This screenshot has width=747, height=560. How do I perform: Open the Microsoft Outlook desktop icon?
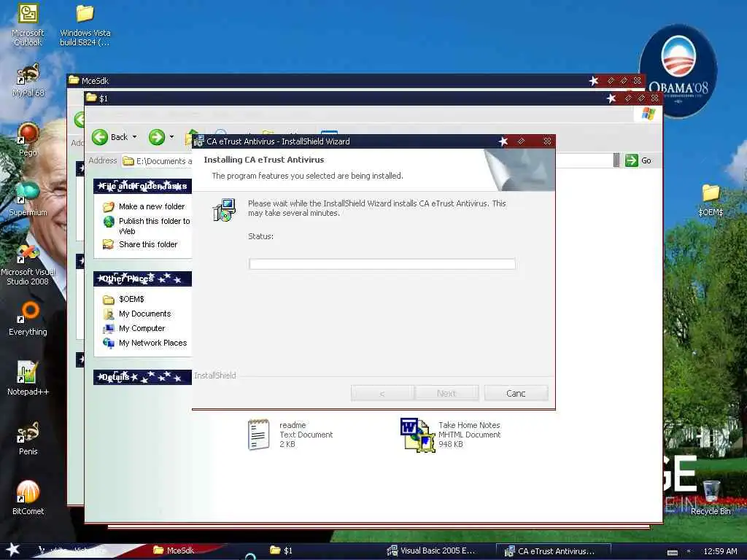(28, 25)
